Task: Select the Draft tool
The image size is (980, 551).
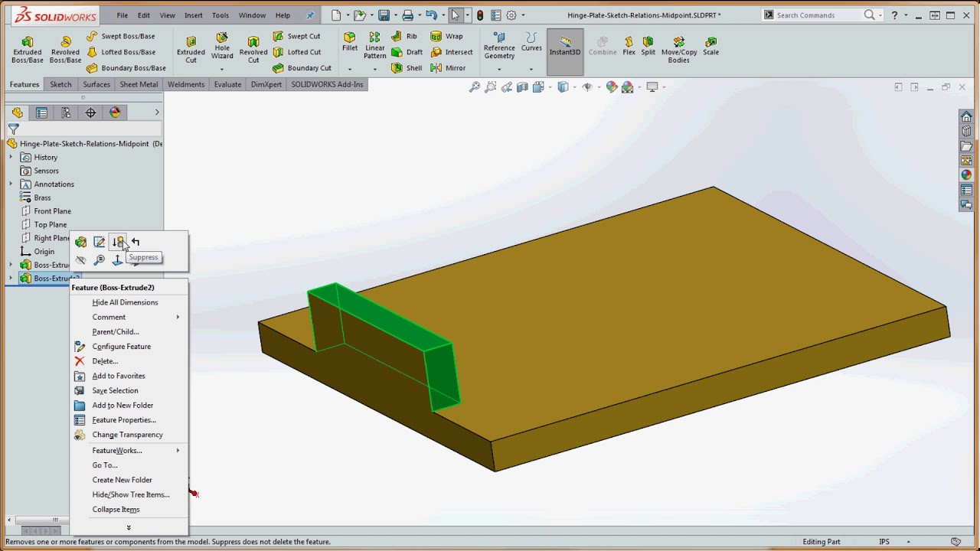Action: pos(407,52)
